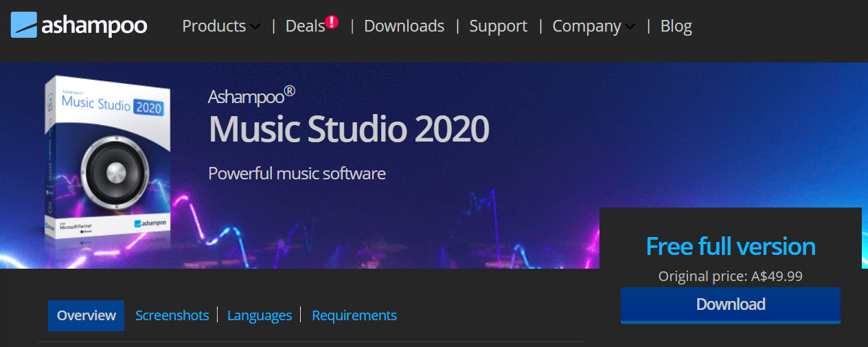Image resolution: width=868 pixels, height=347 pixels.
Task: Switch to the Languages tab
Action: coord(260,315)
